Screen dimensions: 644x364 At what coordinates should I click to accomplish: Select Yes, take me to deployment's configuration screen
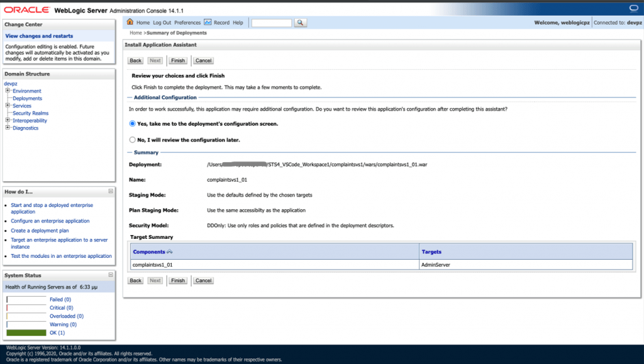tap(132, 123)
